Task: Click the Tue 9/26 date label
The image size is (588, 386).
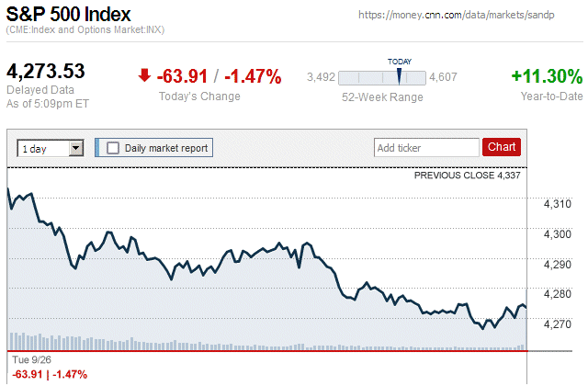Action: [30, 360]
